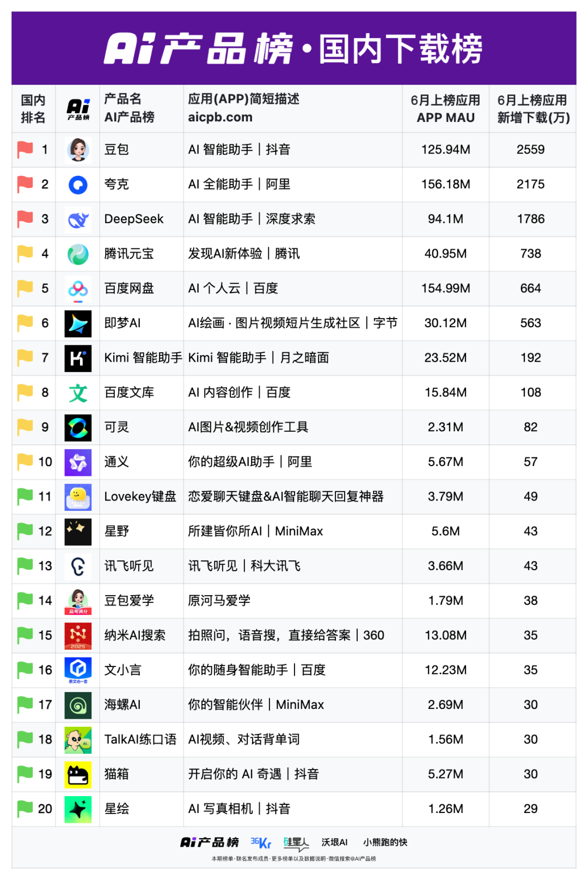Click the '国内排名' column header
588x880 pixels.
pos(33,109)
